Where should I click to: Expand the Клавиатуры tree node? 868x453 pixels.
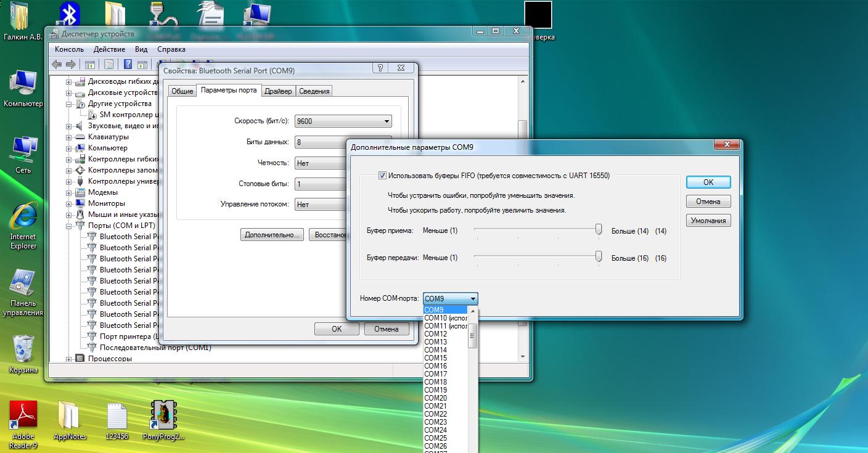pyautogui.click(x=69, y=137)
